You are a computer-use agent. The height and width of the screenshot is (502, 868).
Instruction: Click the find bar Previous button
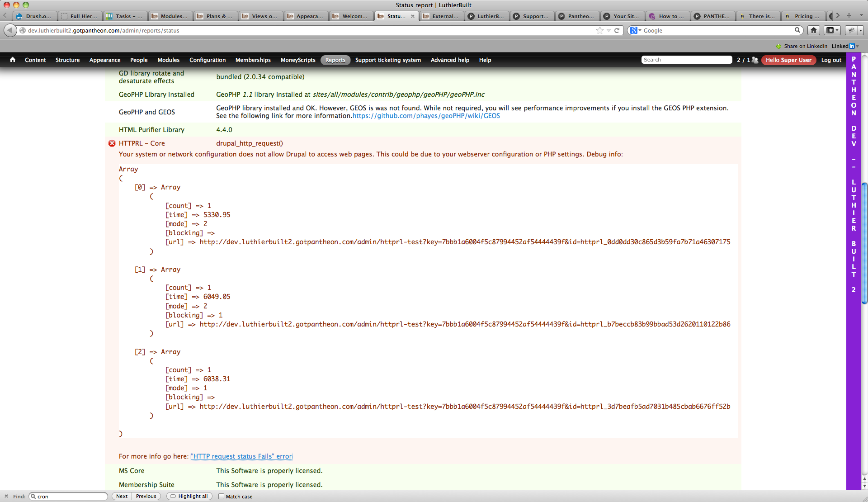pyautogui.click(x=146, y=496)
